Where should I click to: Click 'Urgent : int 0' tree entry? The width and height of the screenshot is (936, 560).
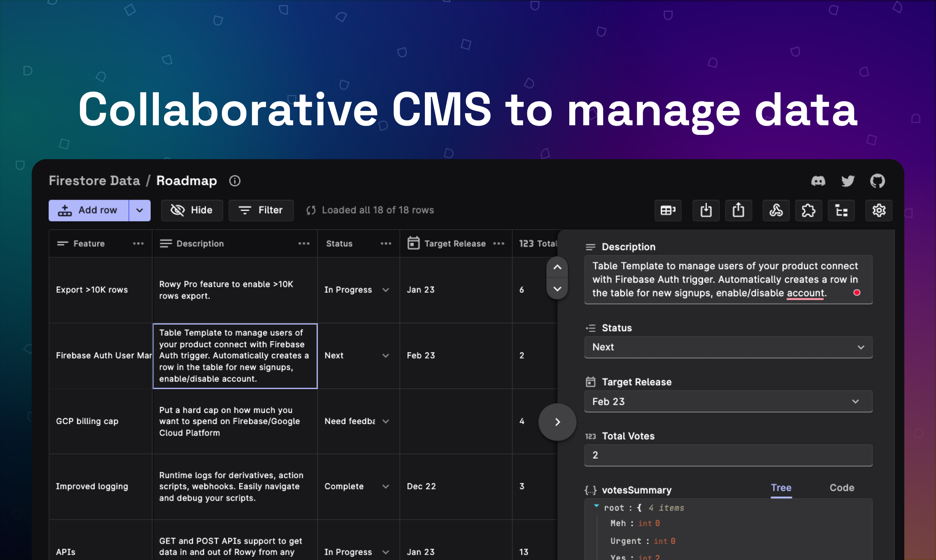coord(643,541)
